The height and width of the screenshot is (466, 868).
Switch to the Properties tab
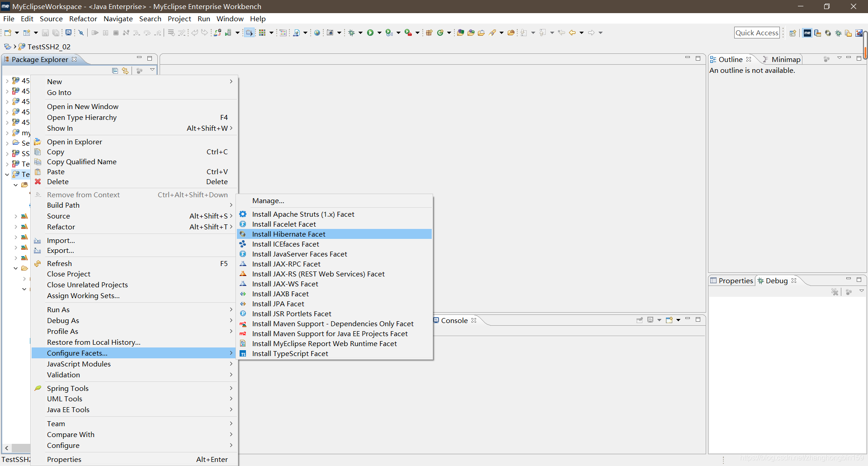pos(731,281)
